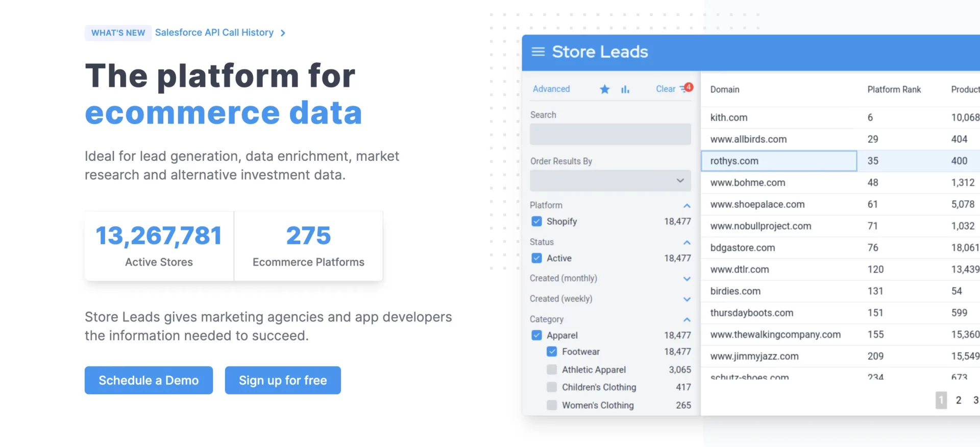Screen dimensions: 980x447
Task: Select results page 1
Action: (941, 400)
